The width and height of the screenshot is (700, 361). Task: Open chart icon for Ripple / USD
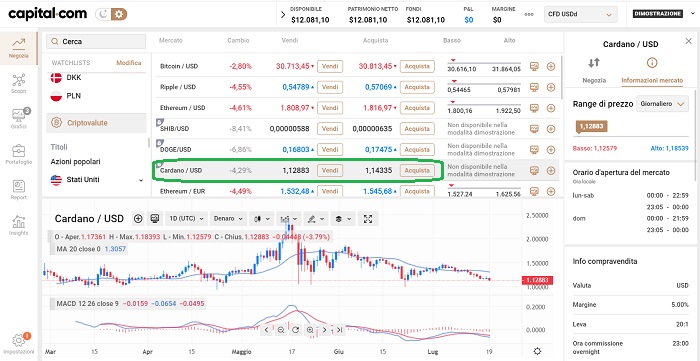click(x=534, y=87)
